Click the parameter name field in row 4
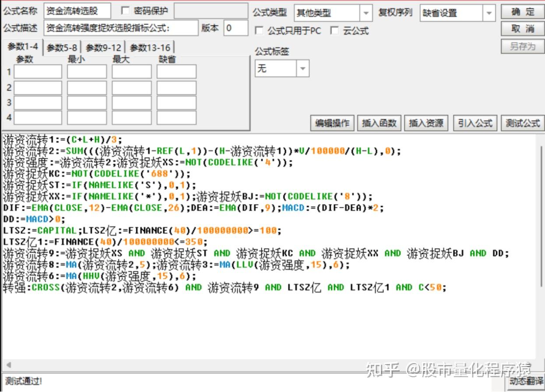Viewport: 545px width, 392px height. point(38,118)
